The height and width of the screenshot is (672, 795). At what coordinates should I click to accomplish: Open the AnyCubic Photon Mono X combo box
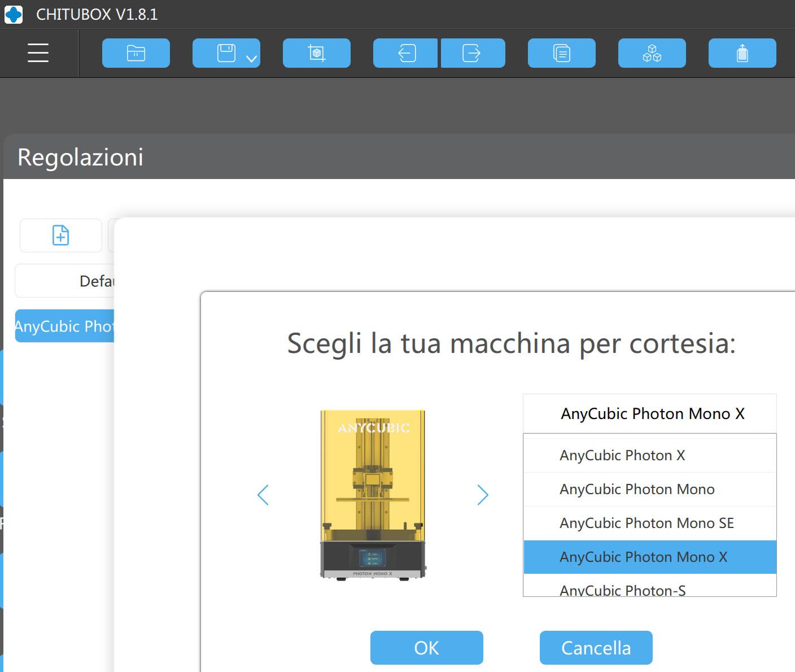click(649, 413)
